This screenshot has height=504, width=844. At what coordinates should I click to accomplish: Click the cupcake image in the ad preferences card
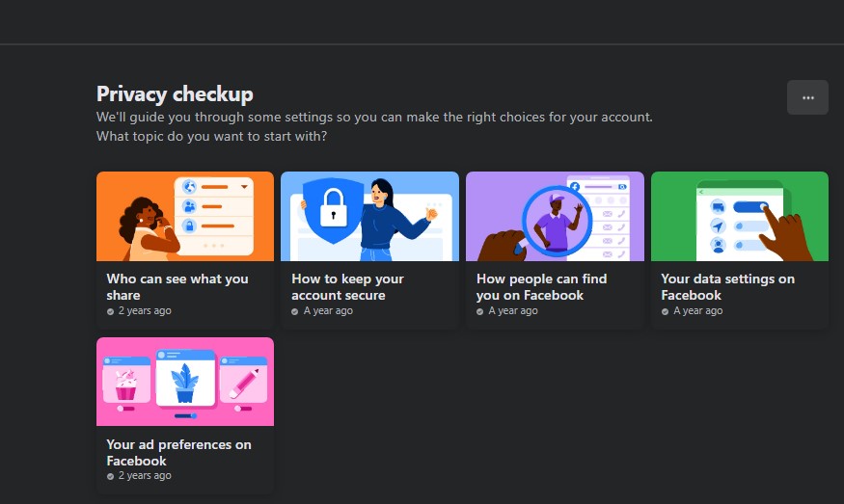coord(125,383)
